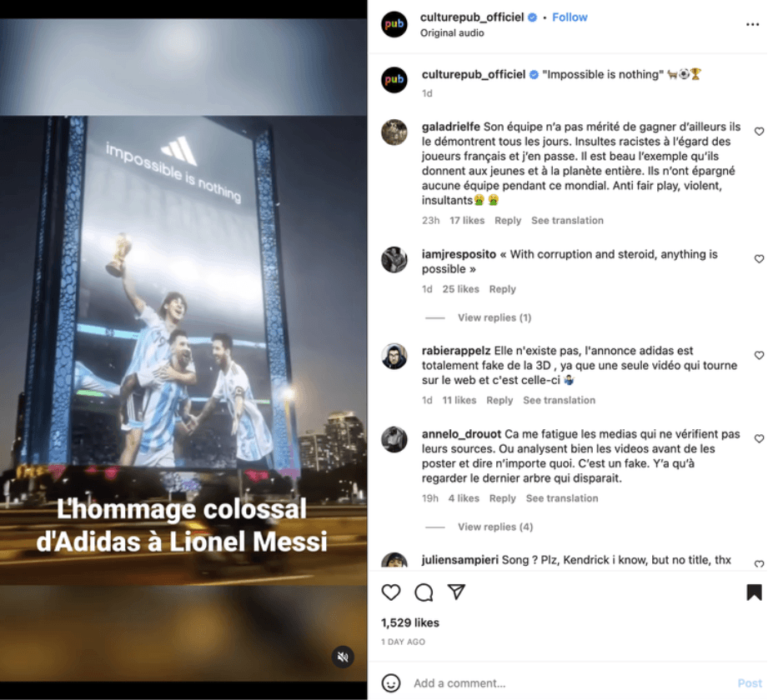Like the post with the heart icon

pos(391,592)
